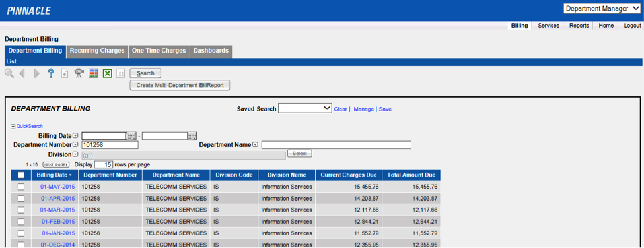Click the Division Select button
The image size is (644, 248).
tap(300, 153)
